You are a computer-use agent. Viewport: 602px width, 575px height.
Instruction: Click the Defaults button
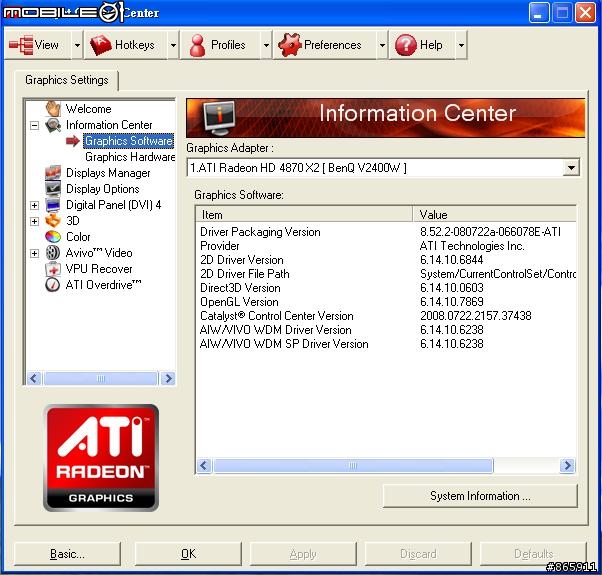point(533,554)
